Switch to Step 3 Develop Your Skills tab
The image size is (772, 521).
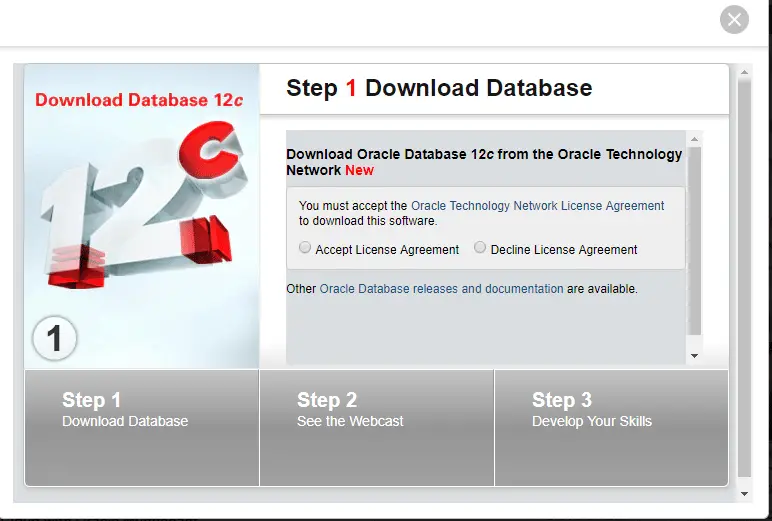[611, 427]
